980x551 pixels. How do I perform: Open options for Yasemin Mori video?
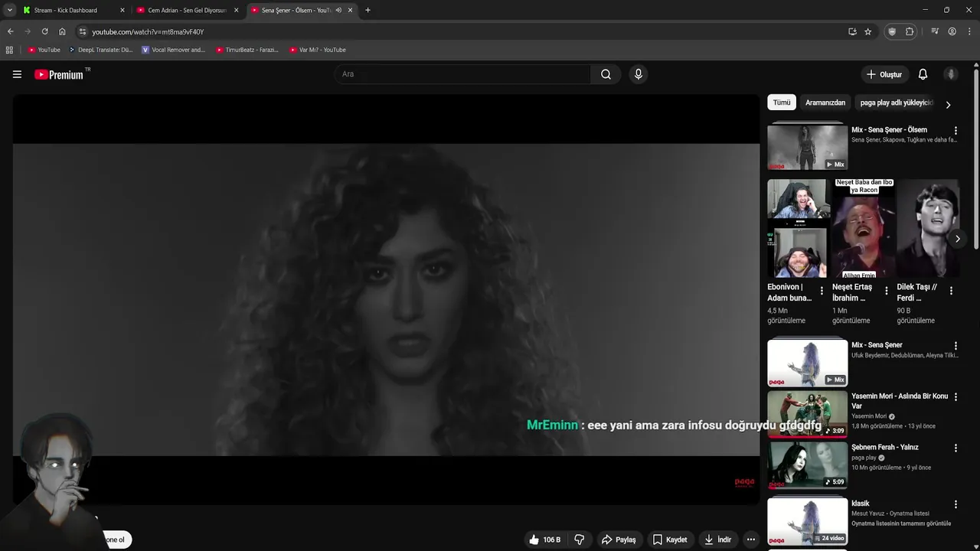click(955, 397)
